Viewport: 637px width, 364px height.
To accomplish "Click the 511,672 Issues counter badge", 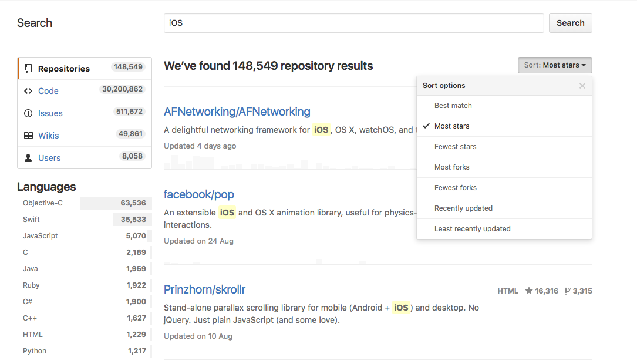I will click(x=129, y=112).
